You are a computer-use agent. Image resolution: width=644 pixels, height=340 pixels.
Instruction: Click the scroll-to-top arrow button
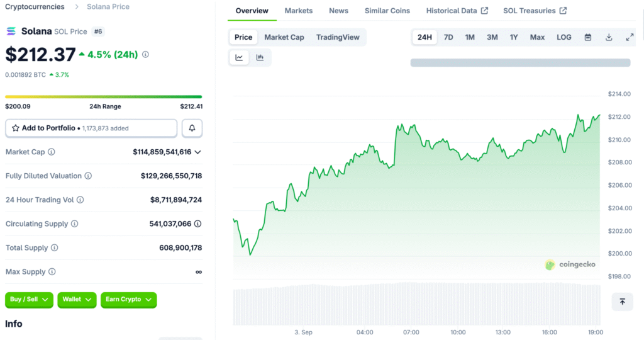pyautogui.click(x=623, y=302)
